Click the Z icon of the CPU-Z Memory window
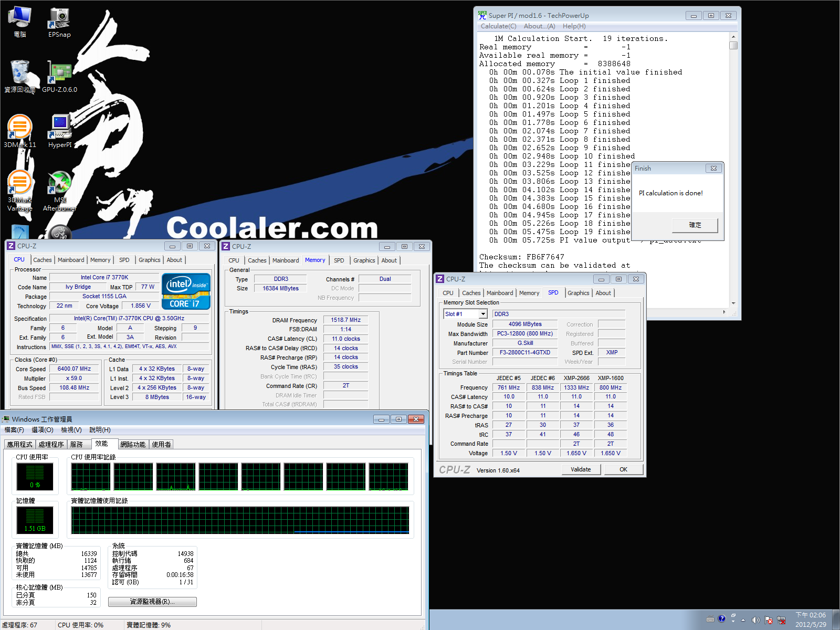The width and height of the screenshot is (840, 630). pos(226,246)
